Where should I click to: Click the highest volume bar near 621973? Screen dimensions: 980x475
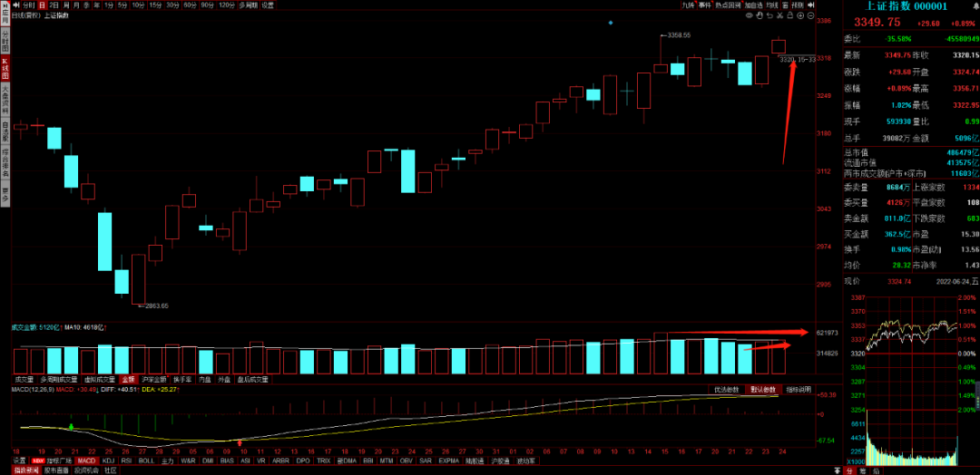(x=661, y=352)
